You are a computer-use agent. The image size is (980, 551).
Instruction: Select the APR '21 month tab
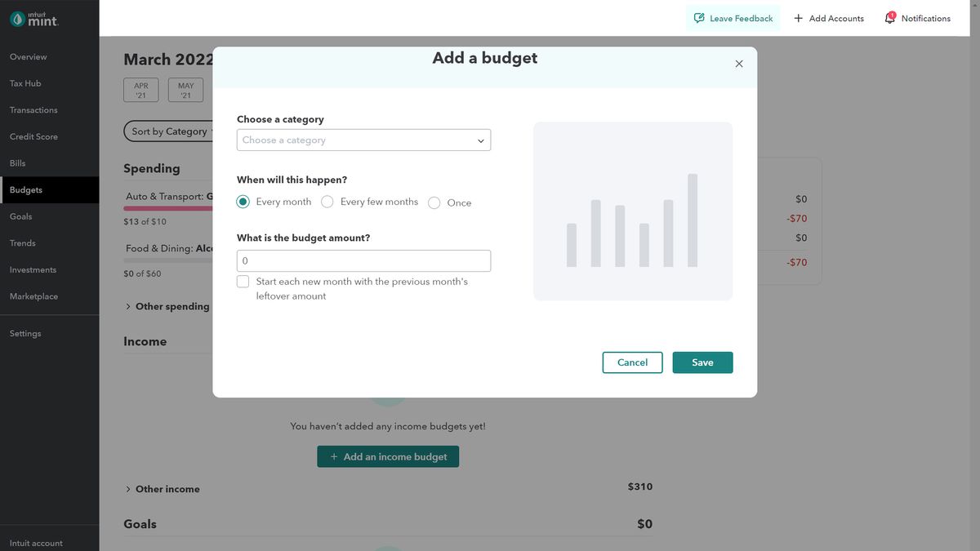pos(140,90)
